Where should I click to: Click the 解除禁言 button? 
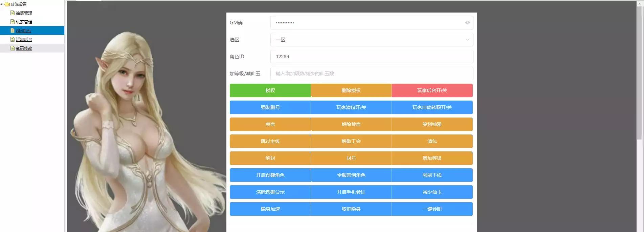point(351,124)
